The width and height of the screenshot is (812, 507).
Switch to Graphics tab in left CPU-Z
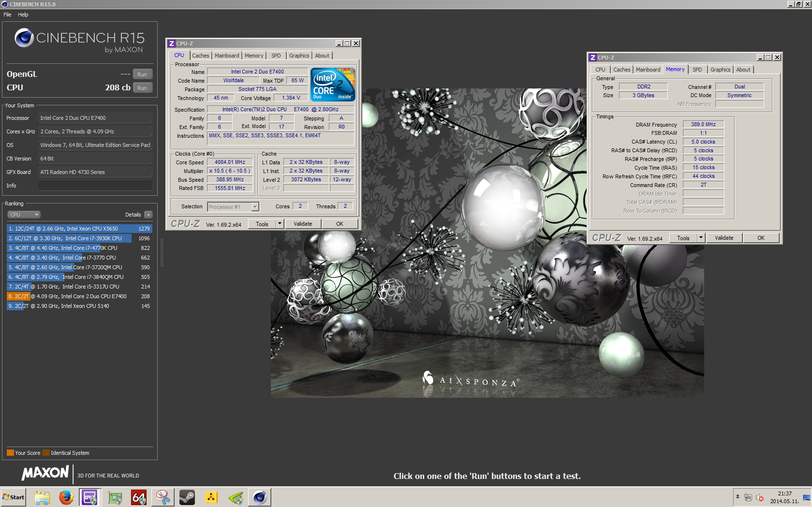pos(299,56)
